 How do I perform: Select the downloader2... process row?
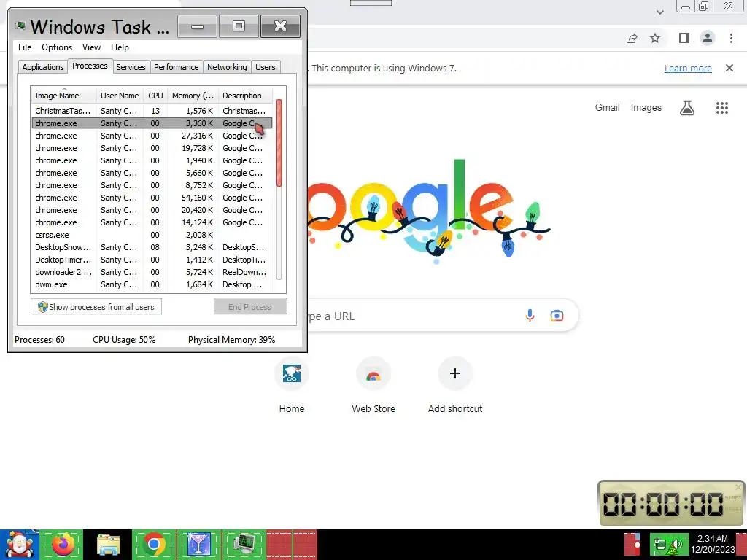(x=152, y=272)
